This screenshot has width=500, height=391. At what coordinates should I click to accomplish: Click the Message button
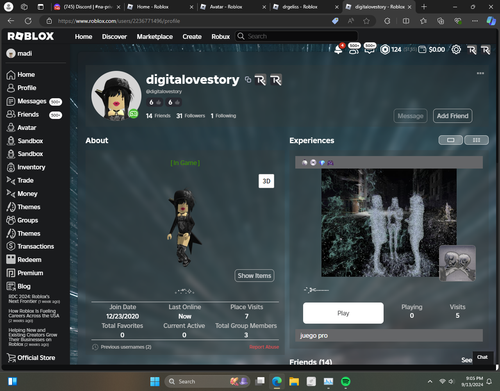click(x=410, y=116)
